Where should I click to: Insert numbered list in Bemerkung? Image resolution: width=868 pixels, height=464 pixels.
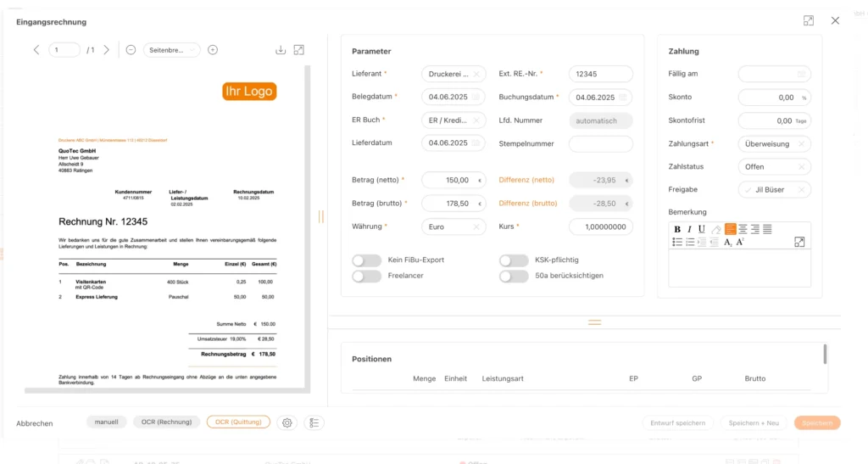point(690,242)
